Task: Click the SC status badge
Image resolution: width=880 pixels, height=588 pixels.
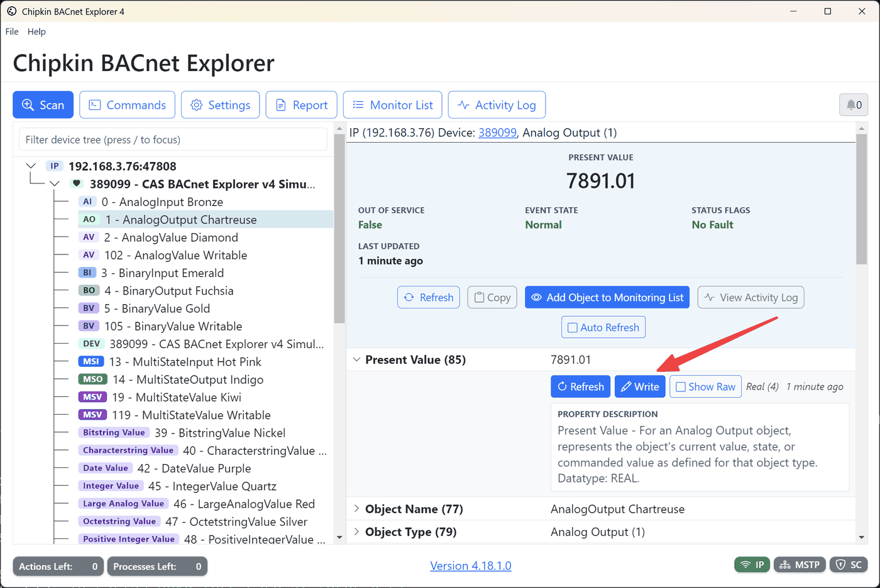Action: (x=849, y=565)
